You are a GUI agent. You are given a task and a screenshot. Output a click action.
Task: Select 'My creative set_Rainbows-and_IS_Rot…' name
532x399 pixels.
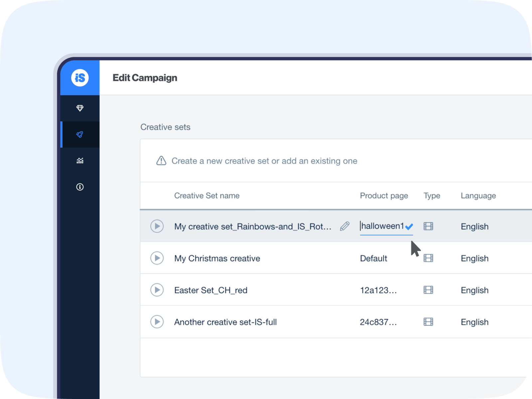click(x=253, y=226)
